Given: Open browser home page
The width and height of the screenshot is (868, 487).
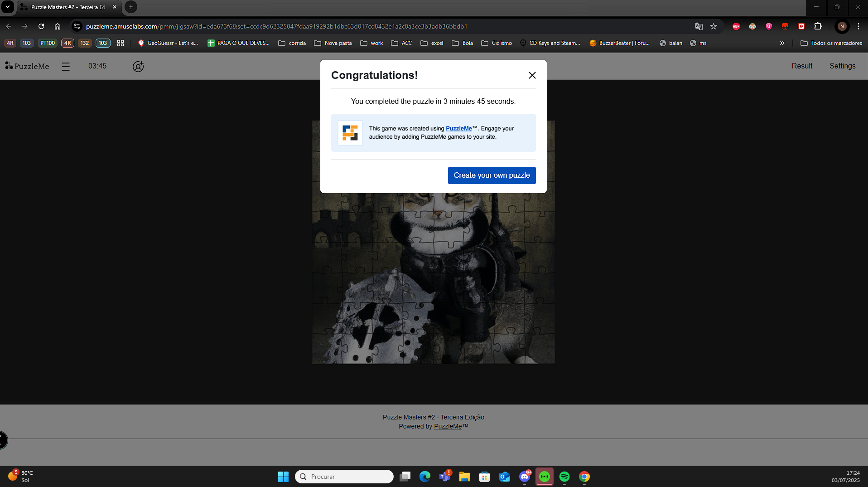Looking at the screenshot, I should [58, 26].
